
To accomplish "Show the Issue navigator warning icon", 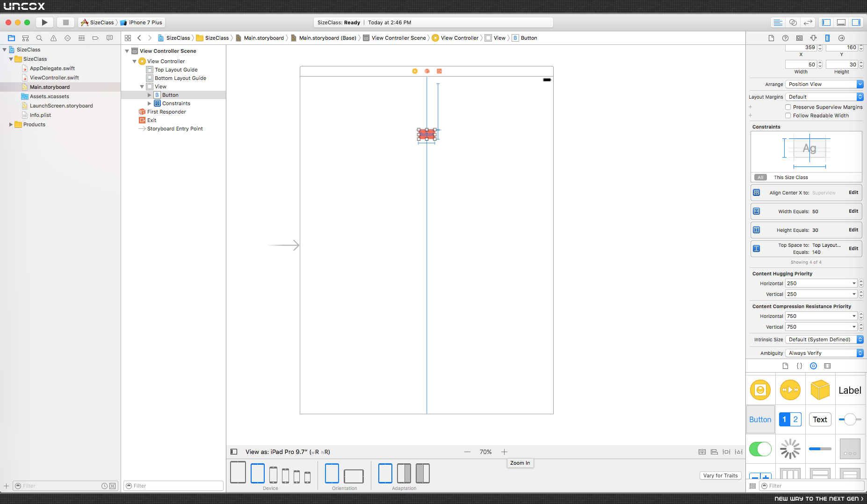I will (53, 38).
